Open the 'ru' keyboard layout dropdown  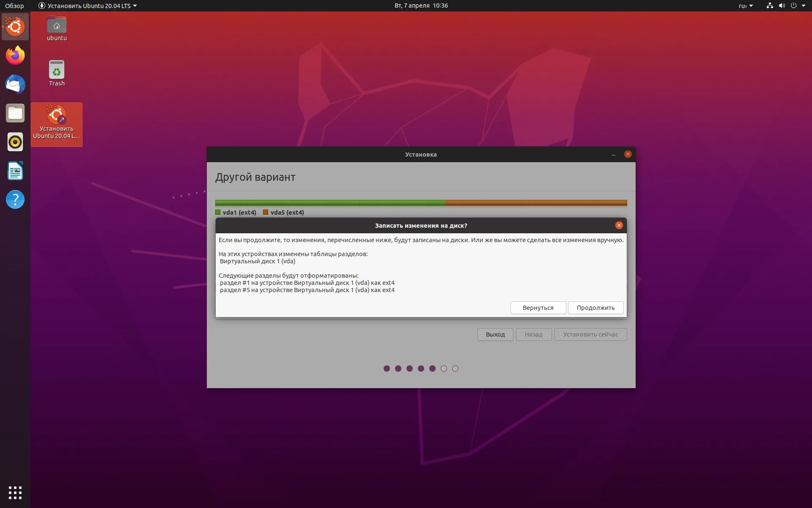pyautogui.click(x=746, y=6)
